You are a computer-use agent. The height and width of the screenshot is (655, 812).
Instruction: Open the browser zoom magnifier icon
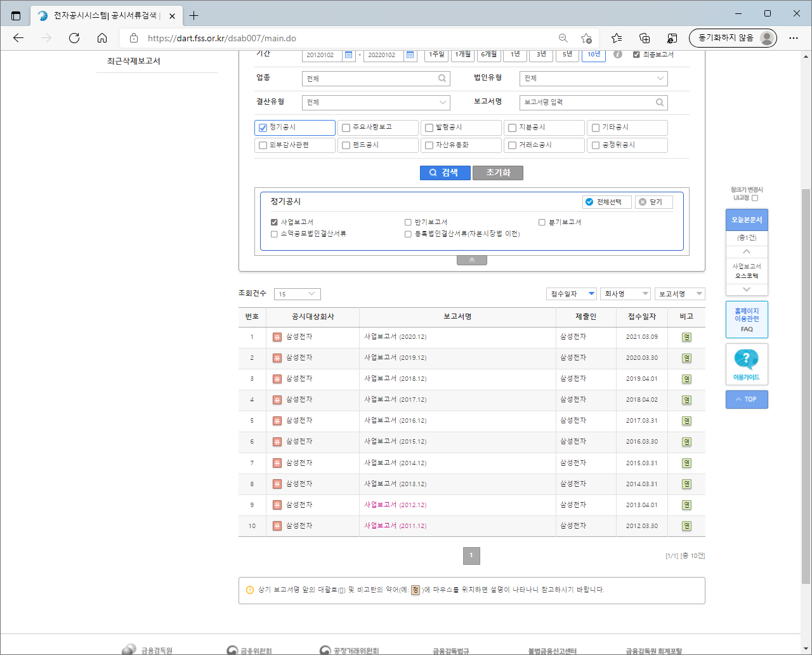point(563,38)
